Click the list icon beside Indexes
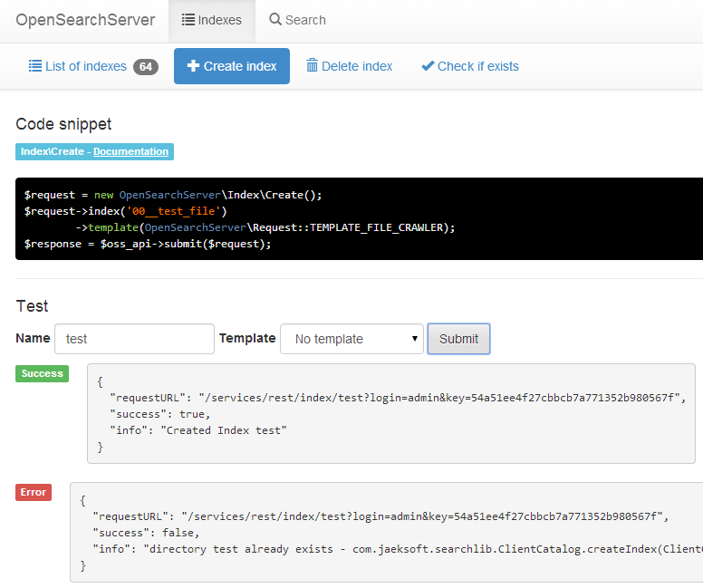Viewport: 703px width, 588px height. click(x=188, y=20)
